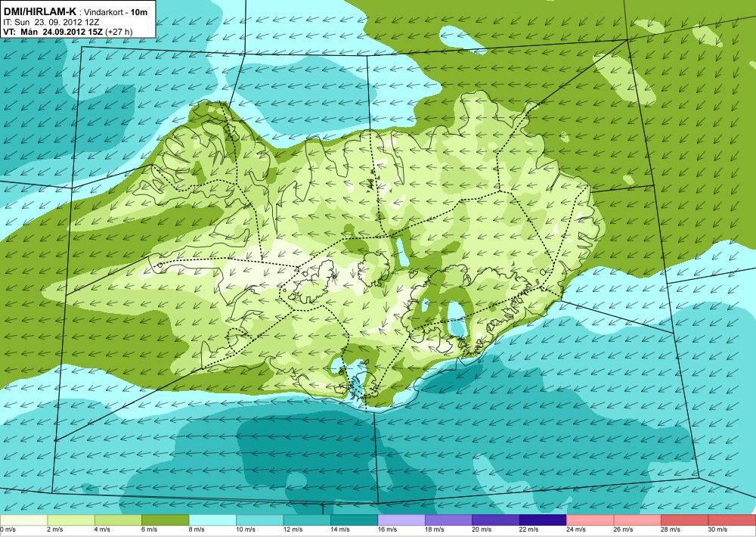Click the DMI/HIRLAM-K title text
Image resolution: width=756 pixels, height=537 pixels.
pyautogui.click(x=39, y=11)
